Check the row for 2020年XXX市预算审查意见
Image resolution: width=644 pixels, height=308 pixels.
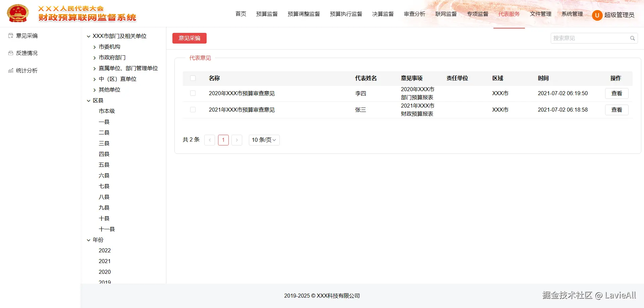193,93
